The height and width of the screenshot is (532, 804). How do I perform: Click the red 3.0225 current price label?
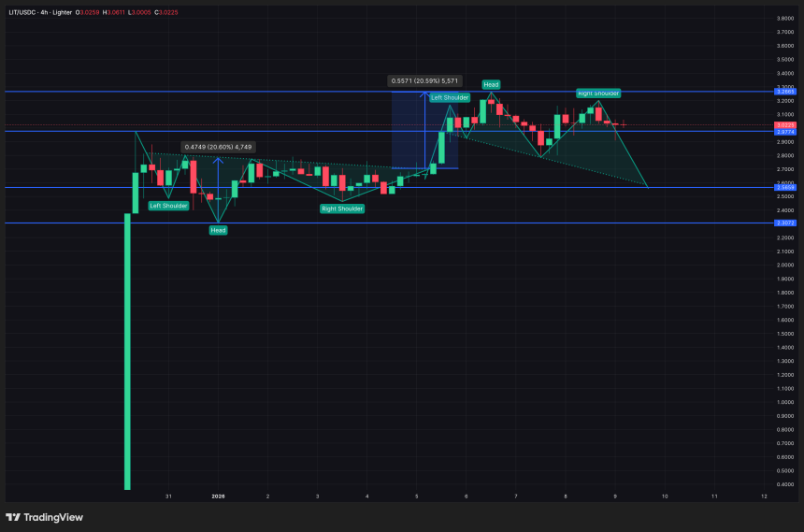pos(784,124)
